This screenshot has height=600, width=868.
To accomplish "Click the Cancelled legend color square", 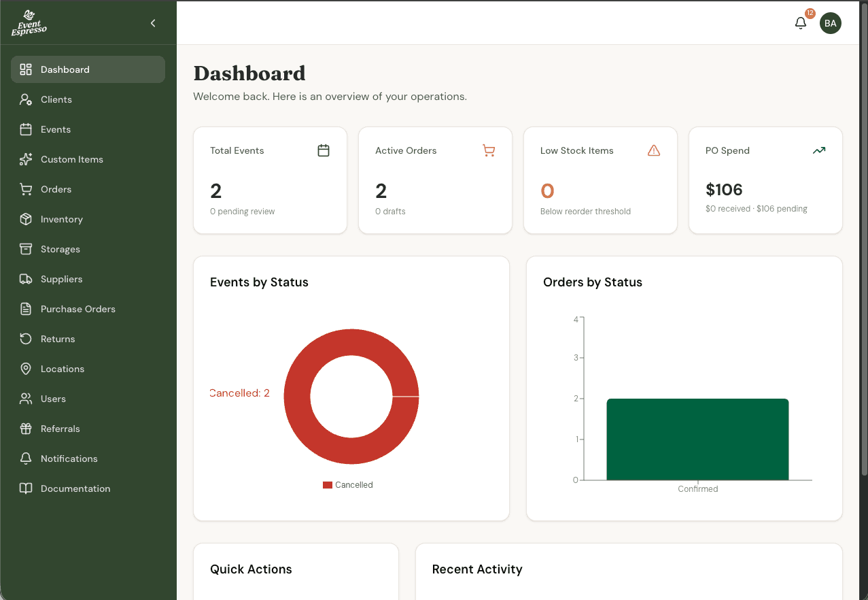I will pyautogui.click(x=328, y=485).
